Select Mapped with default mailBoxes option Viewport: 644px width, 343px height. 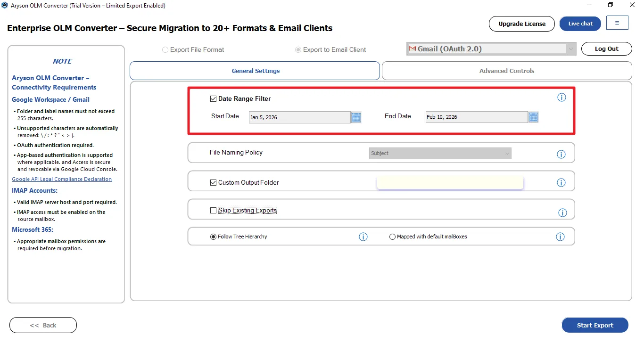click(392, 237)
